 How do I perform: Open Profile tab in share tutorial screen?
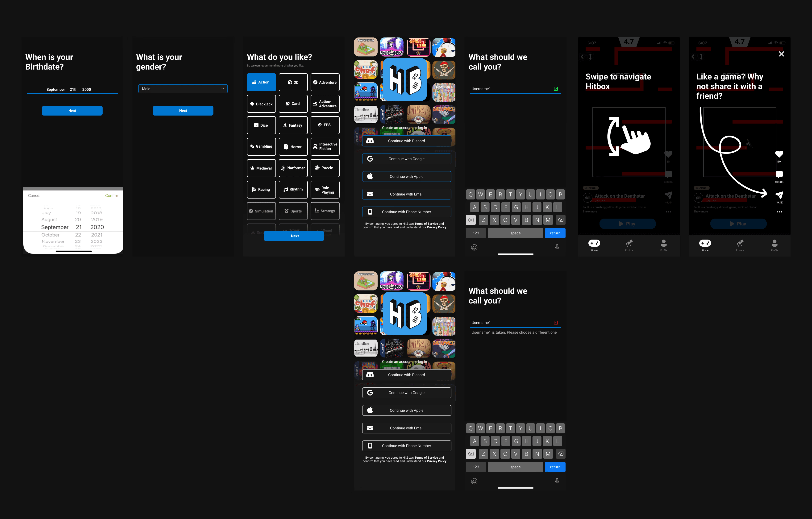point(774,245)
